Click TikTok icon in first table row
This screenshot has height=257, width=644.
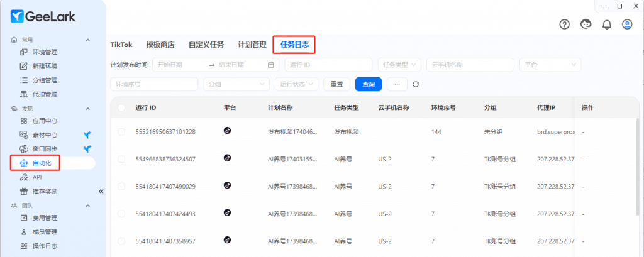[228, 131]
